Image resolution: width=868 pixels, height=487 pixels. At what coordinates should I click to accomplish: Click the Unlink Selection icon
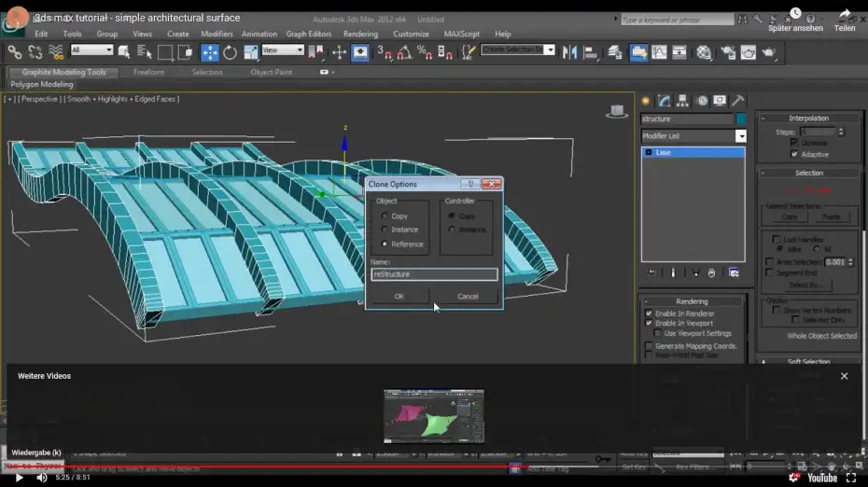pyautogui.click(x=35, y=52)
